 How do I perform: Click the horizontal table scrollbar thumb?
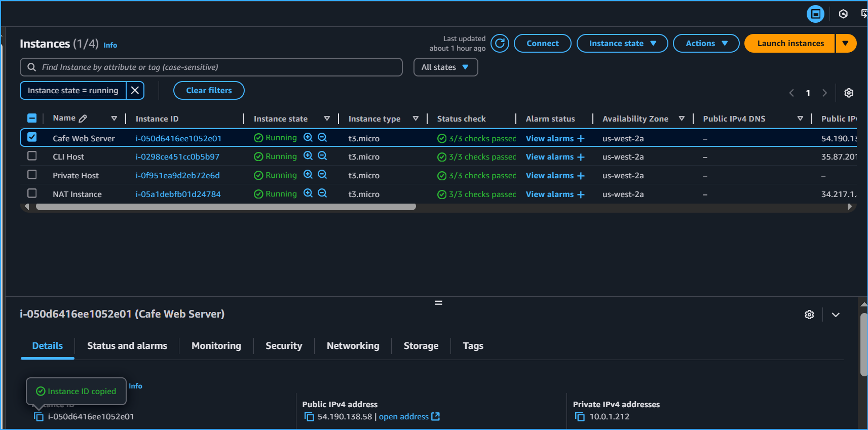226,207
